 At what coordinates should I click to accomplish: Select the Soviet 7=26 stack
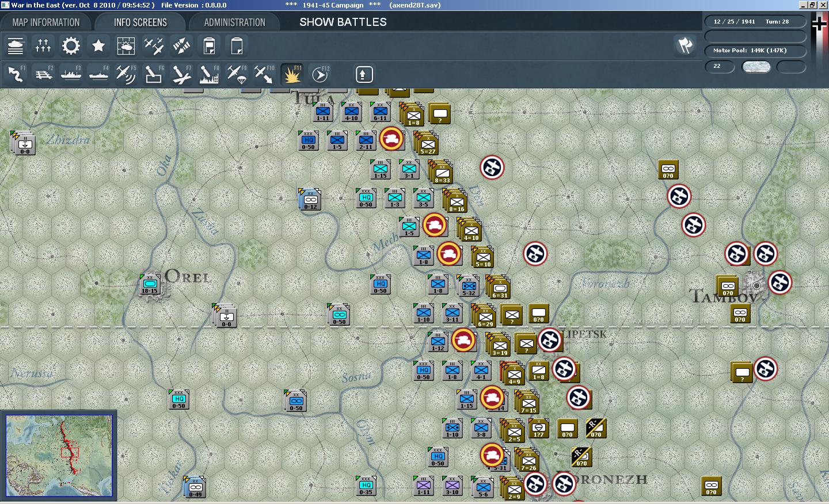point(527,460)
